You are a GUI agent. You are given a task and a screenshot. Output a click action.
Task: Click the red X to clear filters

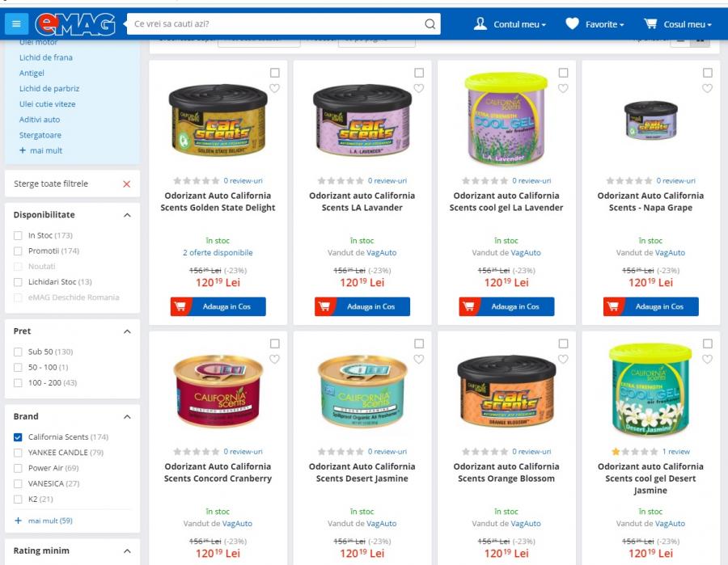[126, 184]
